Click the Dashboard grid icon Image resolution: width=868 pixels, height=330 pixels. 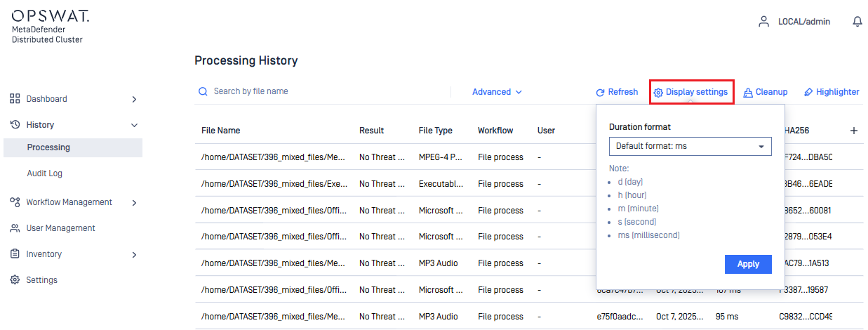(15, 99)
